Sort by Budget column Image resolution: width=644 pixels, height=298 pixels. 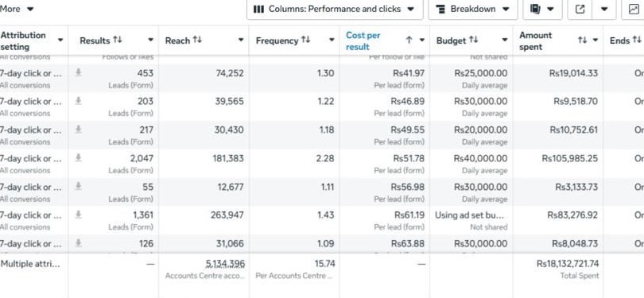(x=474, y=40)
